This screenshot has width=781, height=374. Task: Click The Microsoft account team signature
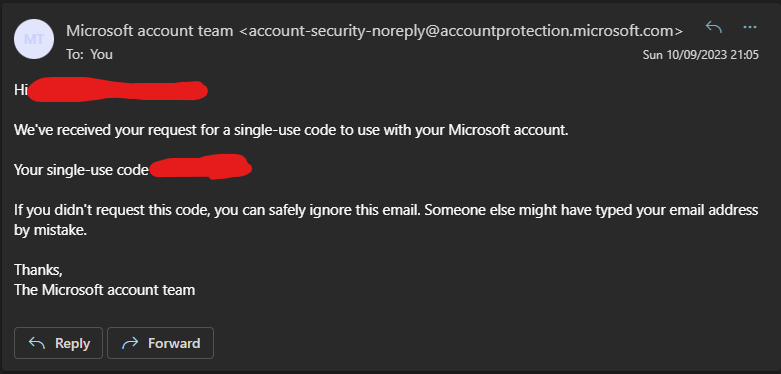(105, 289)
